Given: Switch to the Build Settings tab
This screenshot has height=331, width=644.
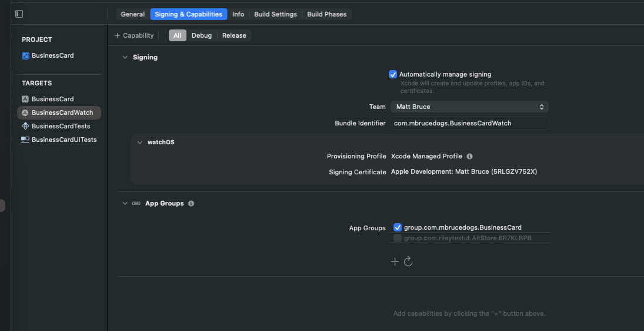Looking at the screenshot, I should pos(275,14).
